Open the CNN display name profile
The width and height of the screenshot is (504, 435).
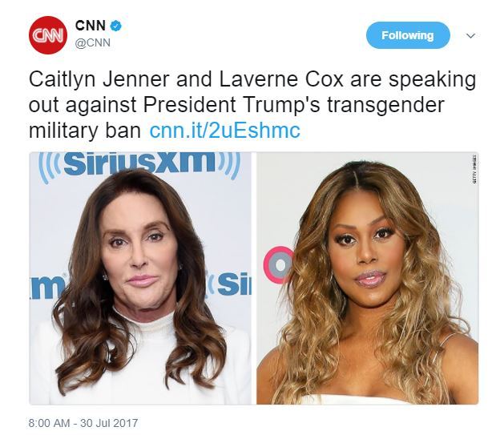(91, 26)
